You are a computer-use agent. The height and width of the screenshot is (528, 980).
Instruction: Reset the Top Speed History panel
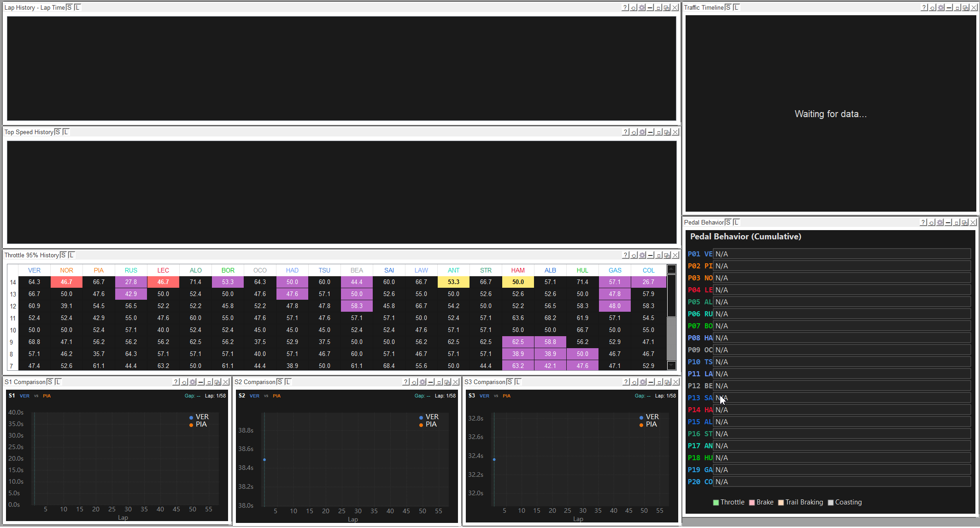point(634,132)
